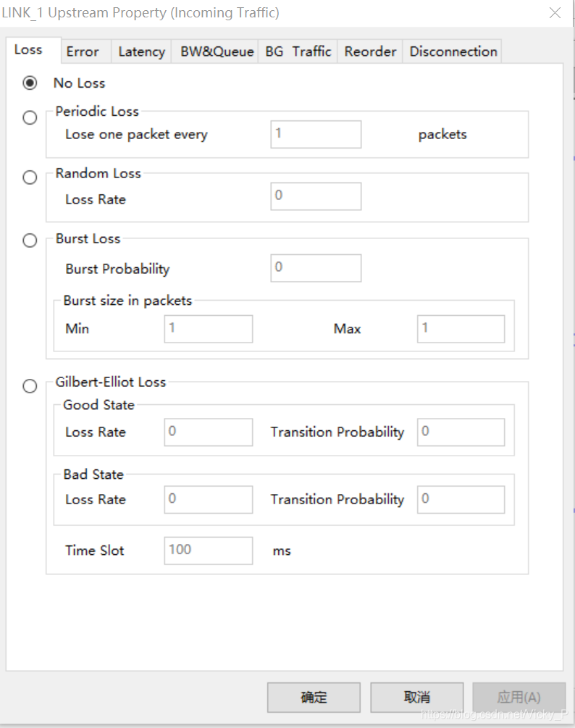This screenshot has width=575, height=728.
Task: Open the BW&Queue tab
Action: (217, 51)
